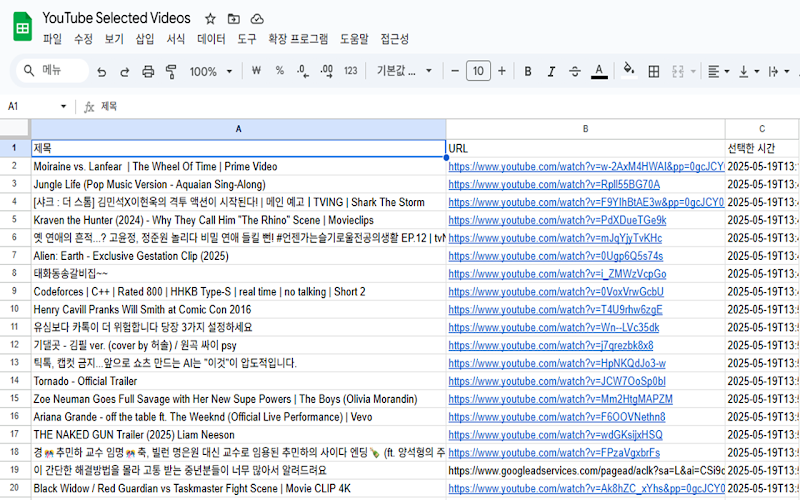Open the 도구 menu
The height and width of the screenshot is (500, 800).
point(247,39)
